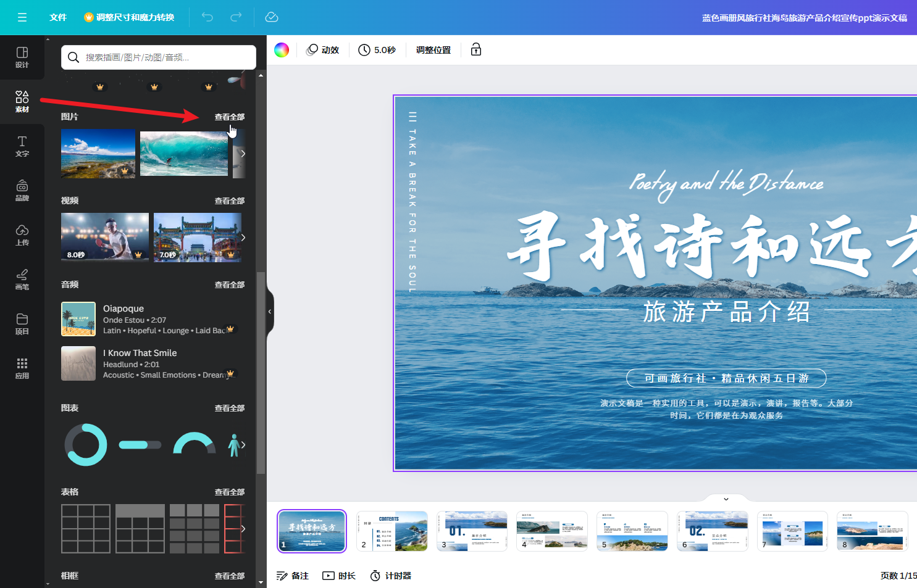Select slide thumbnail 3 with 01.
Screen dimensions: 917x588
pos(472,531)
